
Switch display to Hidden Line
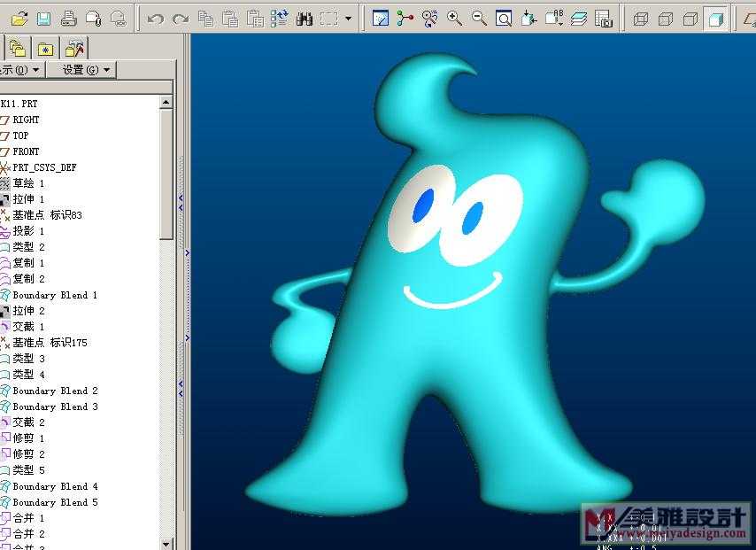click(x=666, y=19)
